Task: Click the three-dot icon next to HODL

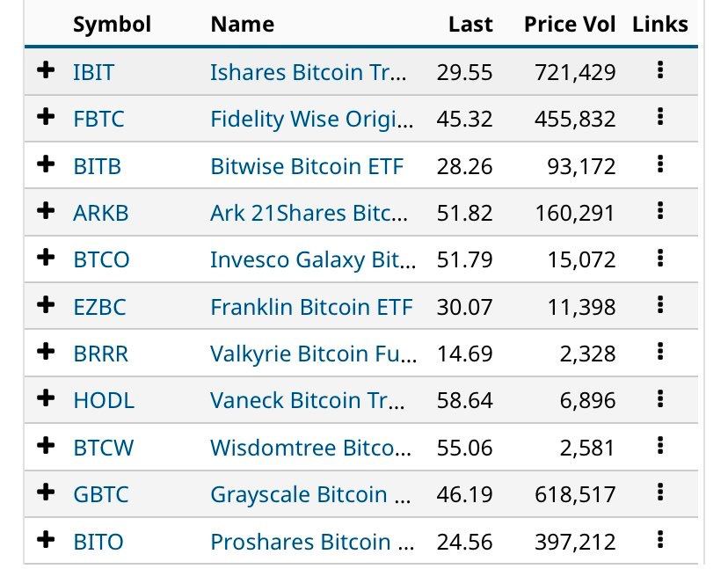Action: [x=660, y=400]
